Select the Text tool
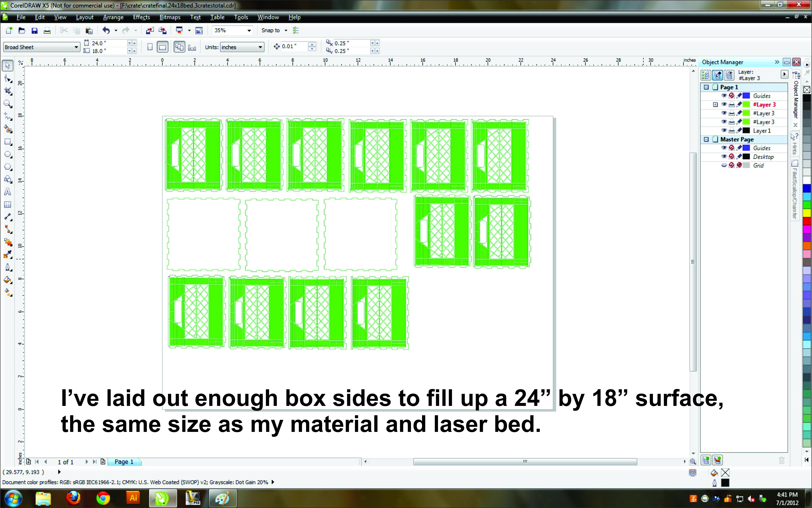Screen dimensions: 812x508 [8, 192]
